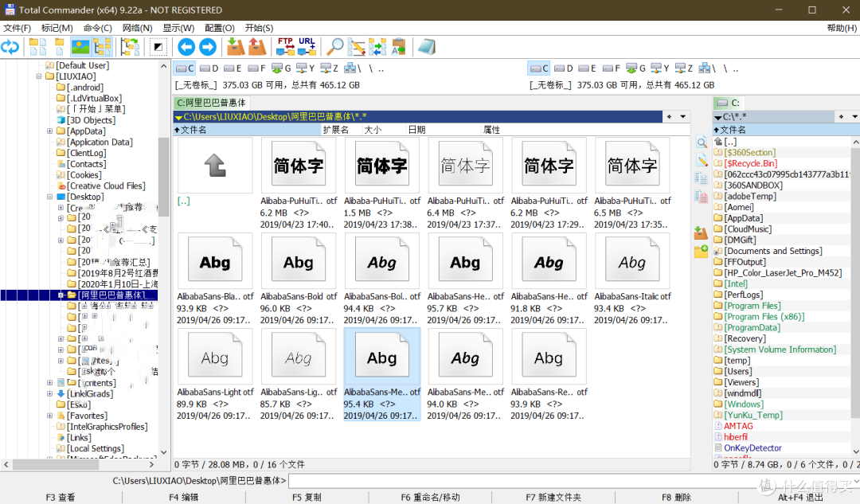Click F3 查看 function button

[x=61, y=498]
